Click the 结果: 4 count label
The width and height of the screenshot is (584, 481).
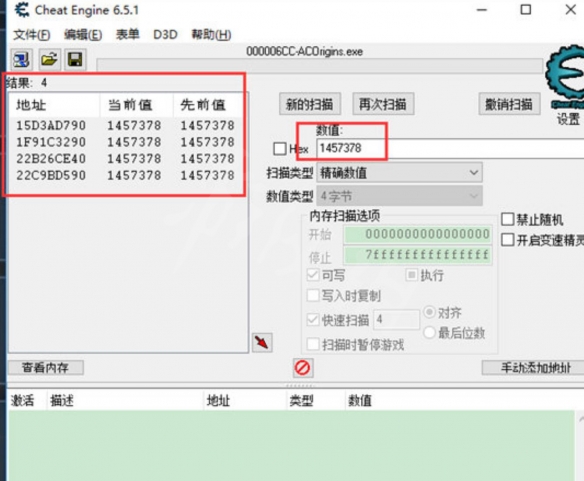[26, 83]
